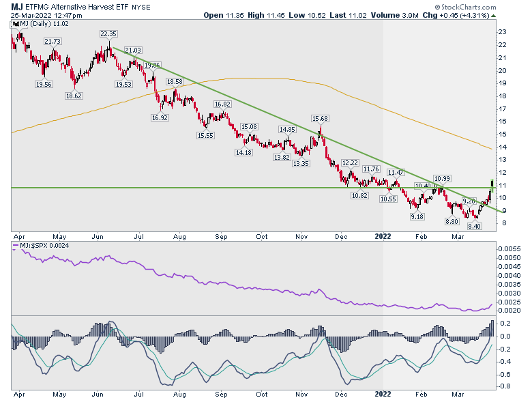532x400 pixels.
Task: Click the 23 tick on the price axis
Action: tap(502, 32)
